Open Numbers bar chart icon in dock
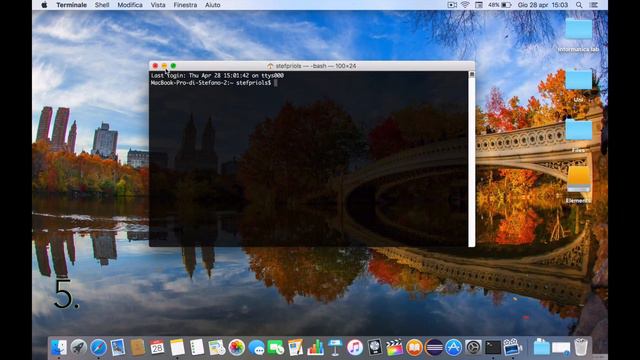The width and height of the screenshot is (640, 360). [316, 347]
